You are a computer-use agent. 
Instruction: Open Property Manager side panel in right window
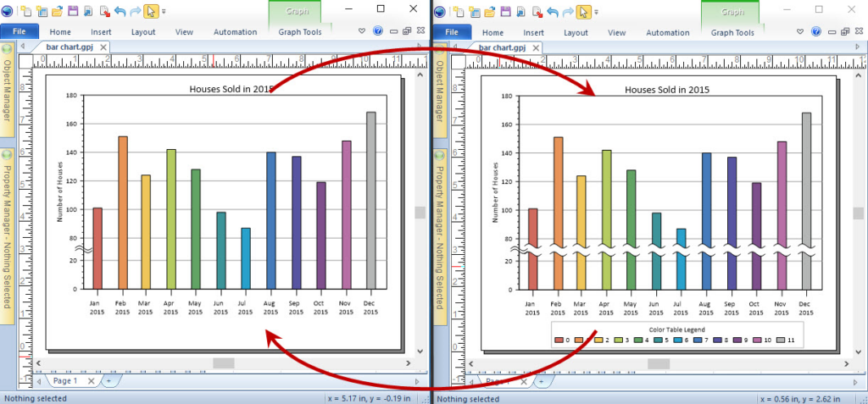coord(441,237)
